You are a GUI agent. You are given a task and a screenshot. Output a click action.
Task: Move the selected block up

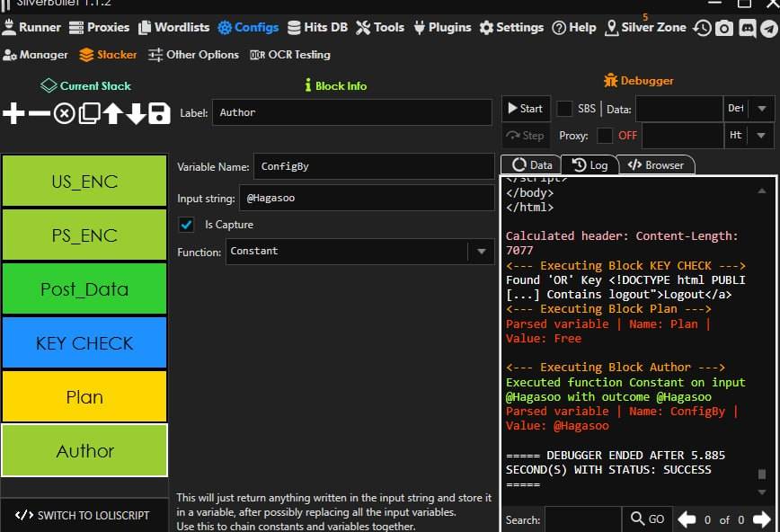(113, 113)
